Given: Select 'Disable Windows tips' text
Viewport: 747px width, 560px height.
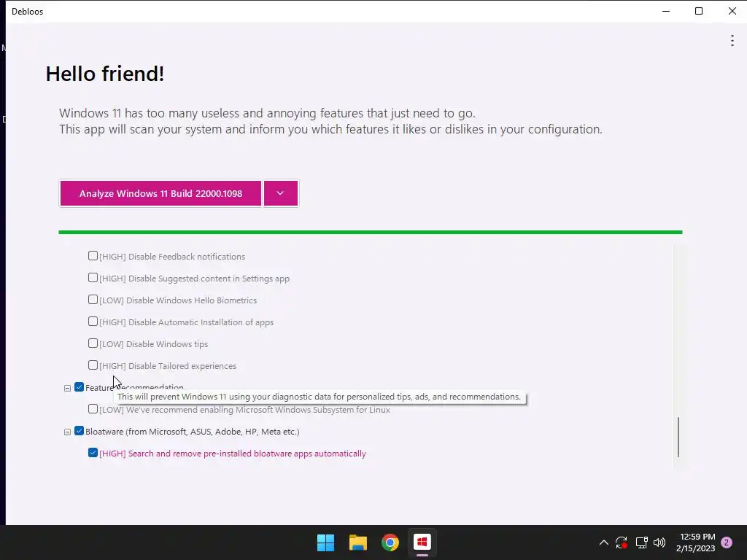Looking at the screenshot, I should tap(167, 344).
